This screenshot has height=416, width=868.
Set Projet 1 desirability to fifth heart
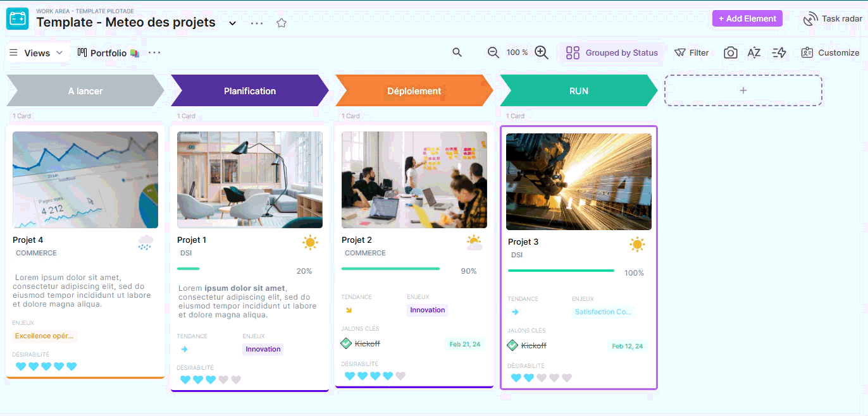tap(236, 379)
